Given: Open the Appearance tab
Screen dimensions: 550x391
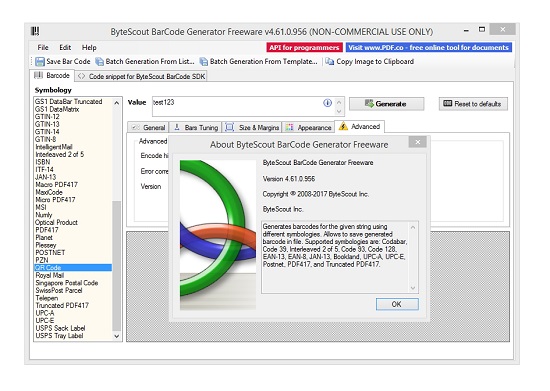Looking at the screenshot, I should tap(308, 128).
